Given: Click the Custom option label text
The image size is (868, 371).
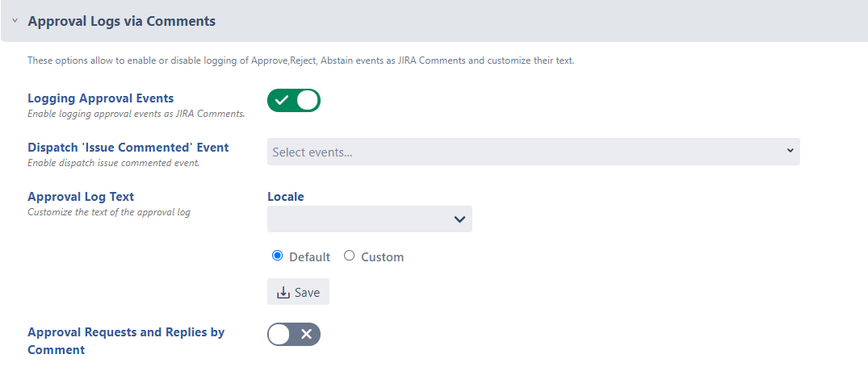Looking at the screenshot, I should pos(382,257).
